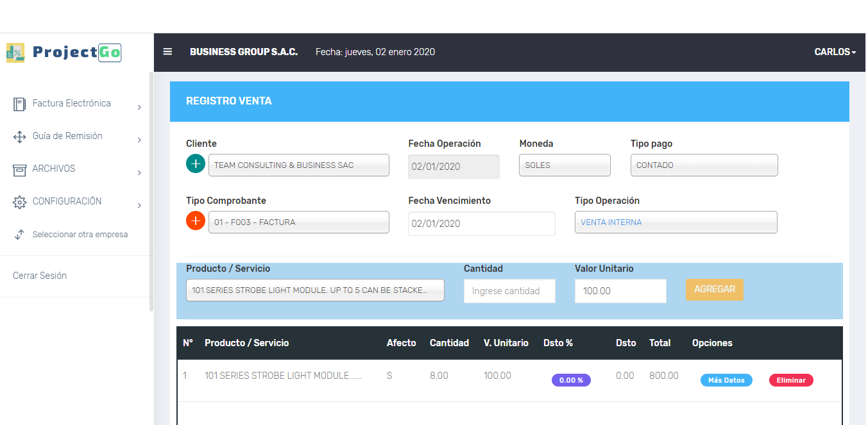Screen dimensions: 868x425
Task: Expand the CONFIGURACIÓN submenu chevron
Action: (x=139, y=206)
